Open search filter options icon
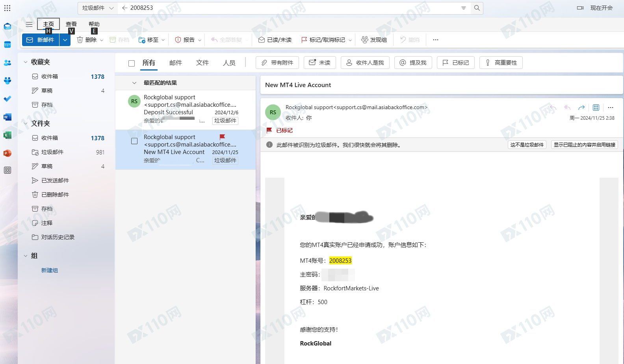The height and width of the screenshot is (364, 624). [x=463, y=8]
